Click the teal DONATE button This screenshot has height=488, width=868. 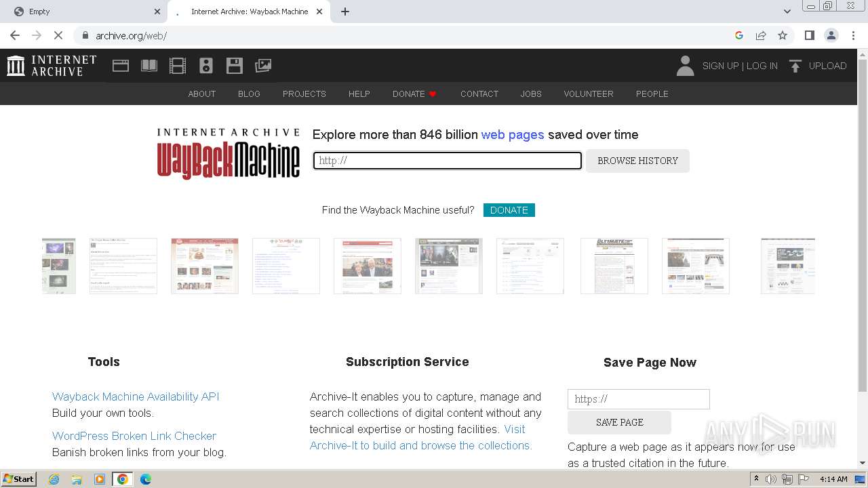click(509, 210)
